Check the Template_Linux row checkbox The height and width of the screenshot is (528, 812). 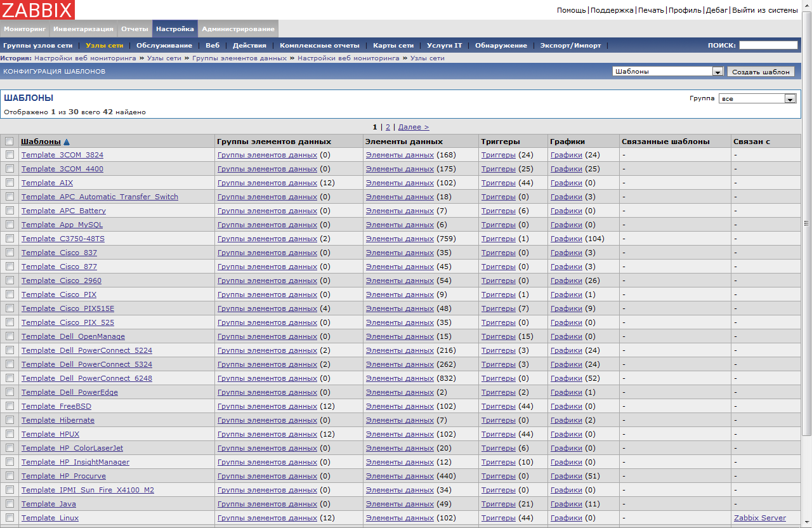coord(10,518)
